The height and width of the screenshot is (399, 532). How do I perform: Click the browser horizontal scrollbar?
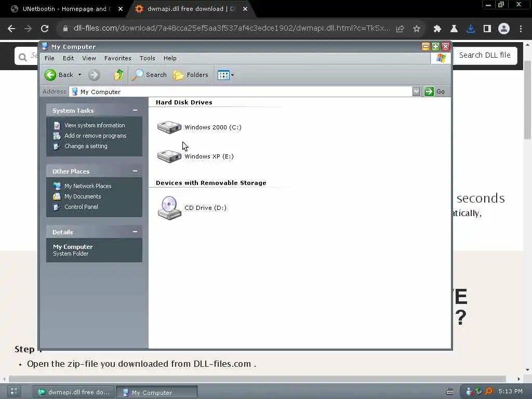[257, 379]
